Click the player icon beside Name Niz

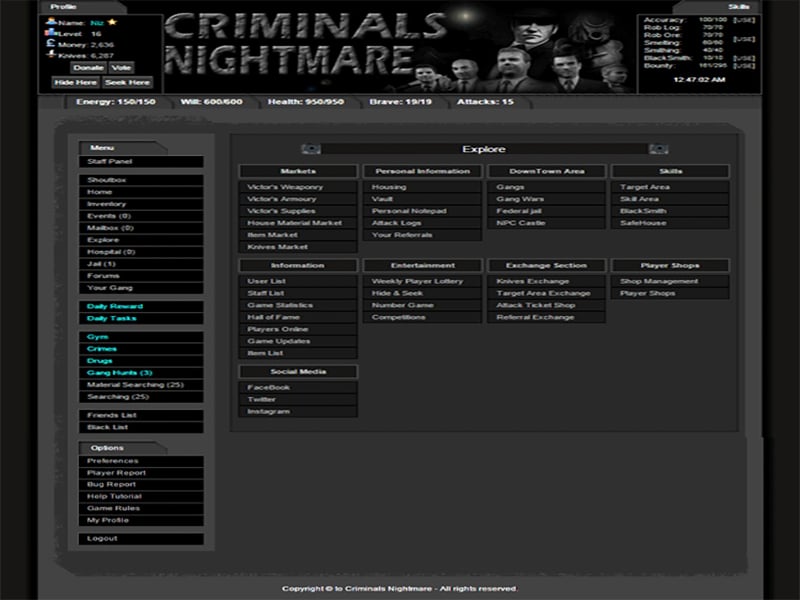pyautogui.click(x=51, y=22)
